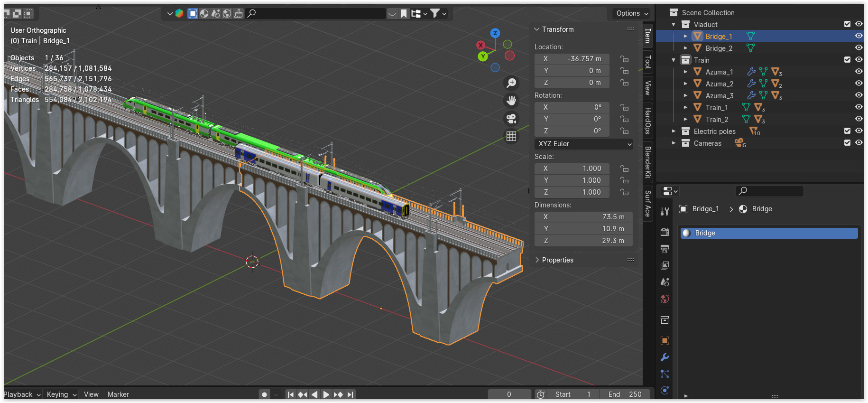This screenshot has height=403, width=868.
Task: Click the zoom view magnifier gizmo
Action: click(511, 83)
